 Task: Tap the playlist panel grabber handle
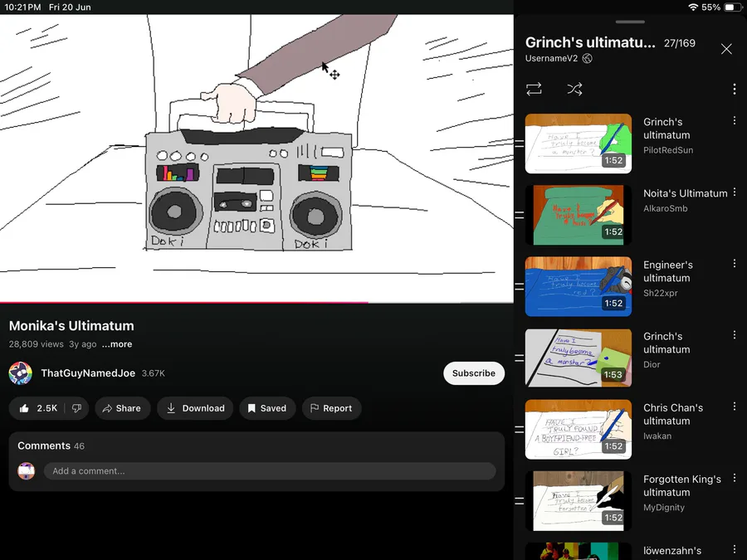click(x=630, y=22)
